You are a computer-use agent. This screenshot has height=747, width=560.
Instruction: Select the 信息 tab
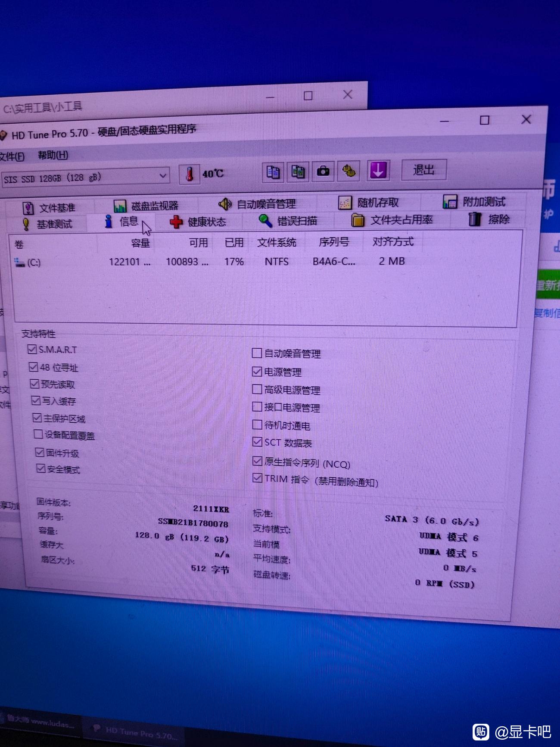(x=121, y=222)
